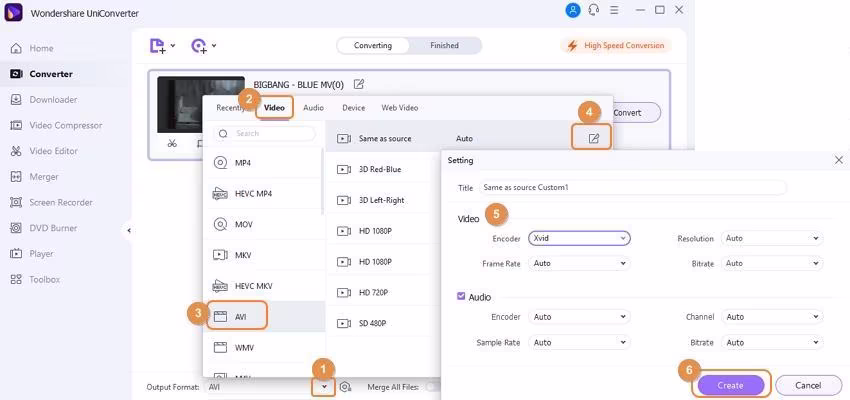Click the trim scissors icon under thumbnail
850x400 pixels.
point(172,144)
